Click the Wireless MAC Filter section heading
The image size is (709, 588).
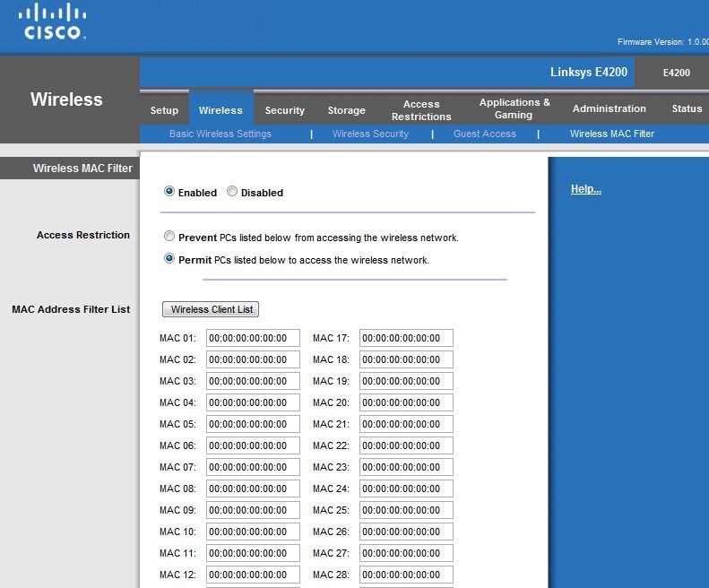coord(82,169)
